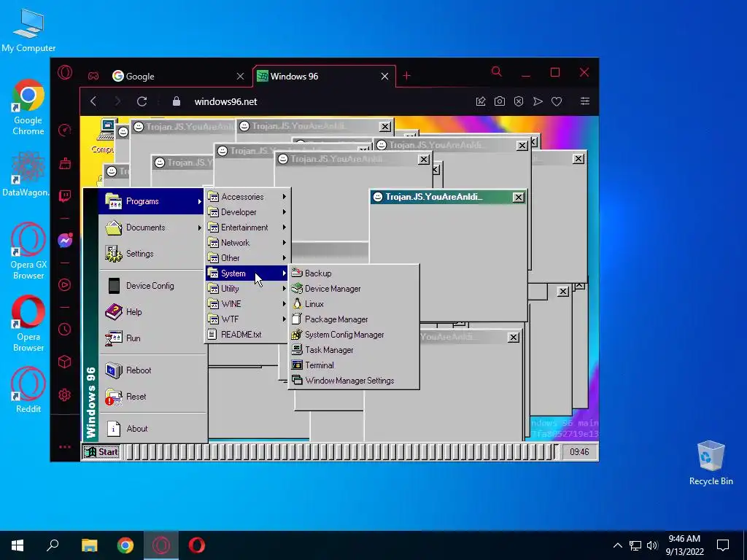Click the three-dot sidebar setup icon
This screenshot has height=560, width=747.
(x=65, y=447)
